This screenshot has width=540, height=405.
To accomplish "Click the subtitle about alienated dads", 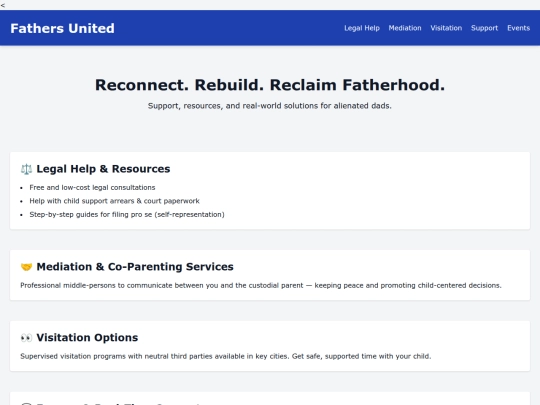I will [270, 106].
